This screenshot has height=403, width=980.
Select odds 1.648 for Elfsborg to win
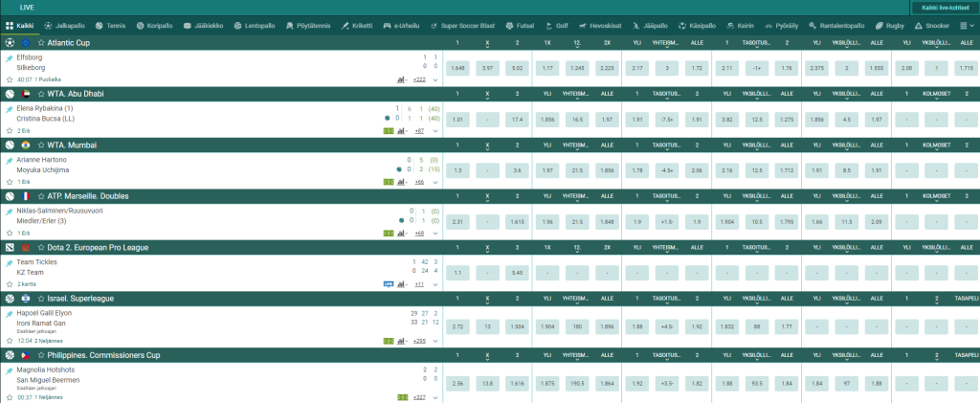tap(457, 69)
